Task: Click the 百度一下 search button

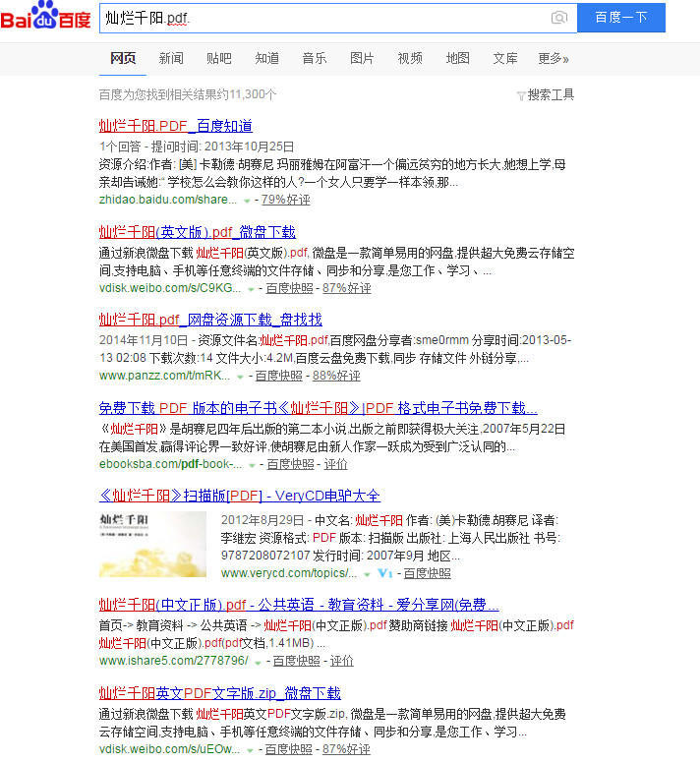Action: [621, 18]
